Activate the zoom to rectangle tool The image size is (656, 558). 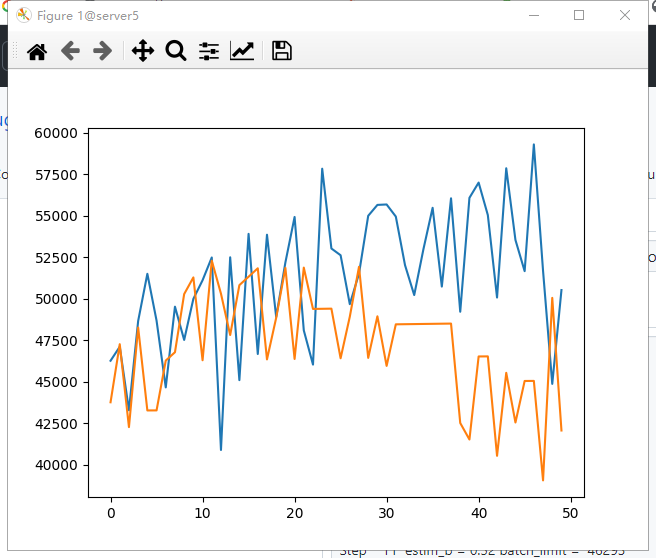tap(176, 51)
